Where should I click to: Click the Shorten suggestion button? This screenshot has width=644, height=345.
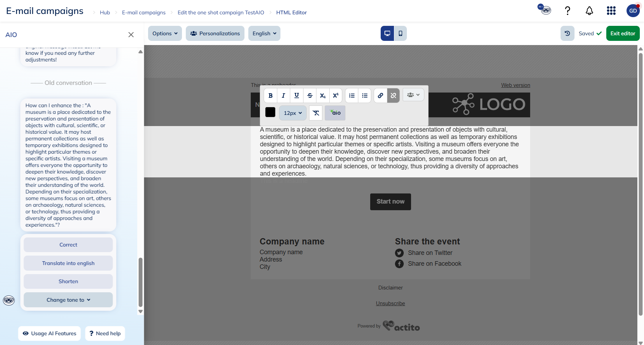point(68,281)
